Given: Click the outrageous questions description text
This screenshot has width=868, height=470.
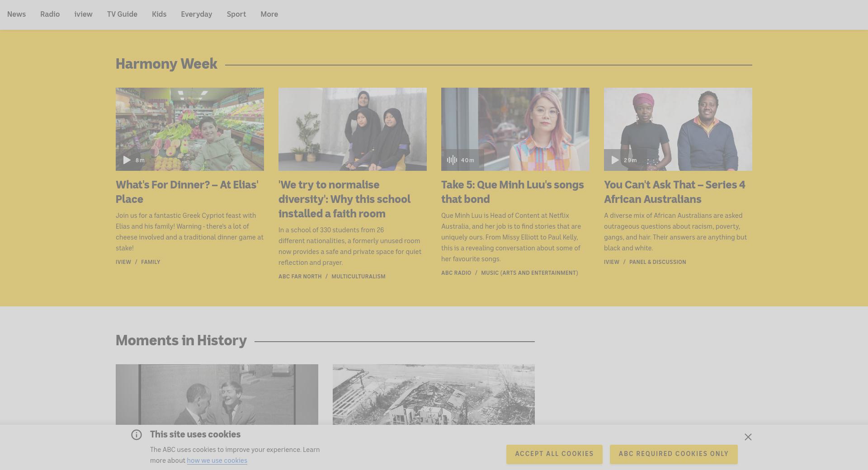Looking at the screenshot, I should [675, 232].
